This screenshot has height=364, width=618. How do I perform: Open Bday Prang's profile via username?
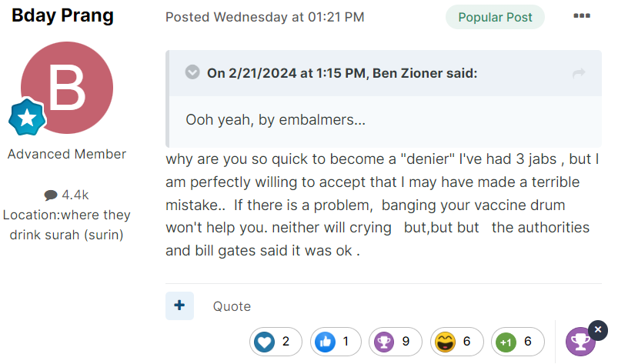pyautogui.click(x=62, y=15)
